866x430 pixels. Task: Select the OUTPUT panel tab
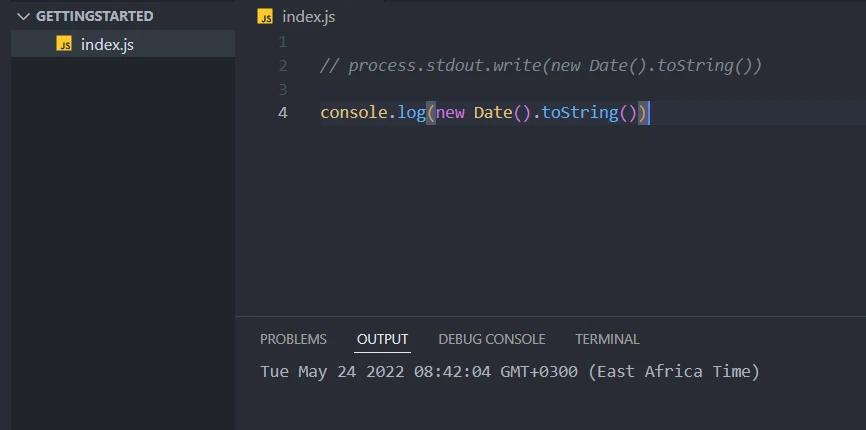[382, 339]
